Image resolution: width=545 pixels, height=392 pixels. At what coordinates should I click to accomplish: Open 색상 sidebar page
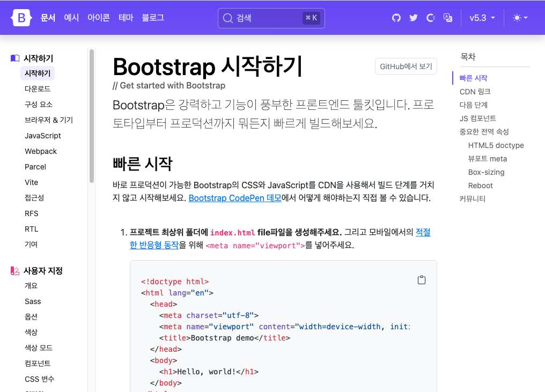tap(31, 332)
